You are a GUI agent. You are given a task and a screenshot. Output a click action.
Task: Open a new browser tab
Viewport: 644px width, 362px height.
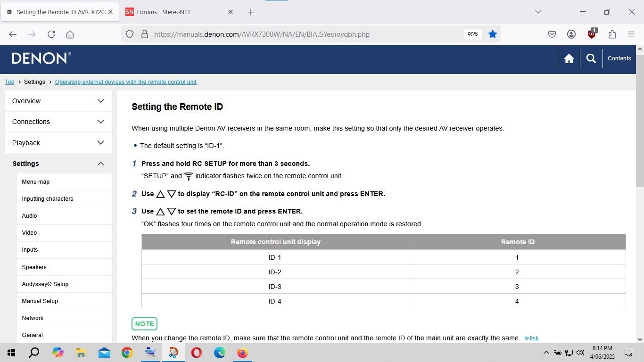[250, 12]
